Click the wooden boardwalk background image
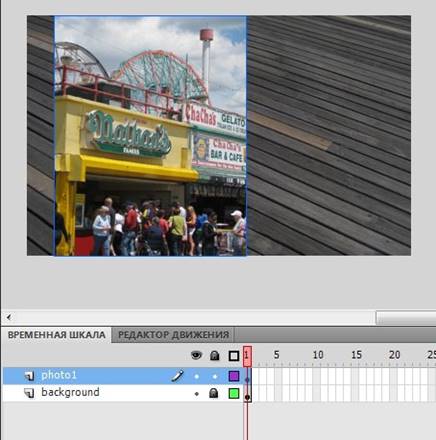This screenshot has width=436, height=440. pyautogui.click(x=328, y=135)
